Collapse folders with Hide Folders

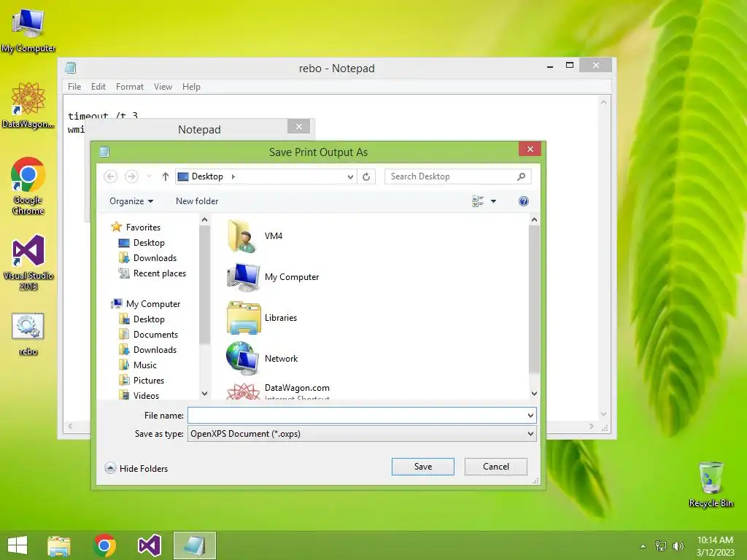136,469
